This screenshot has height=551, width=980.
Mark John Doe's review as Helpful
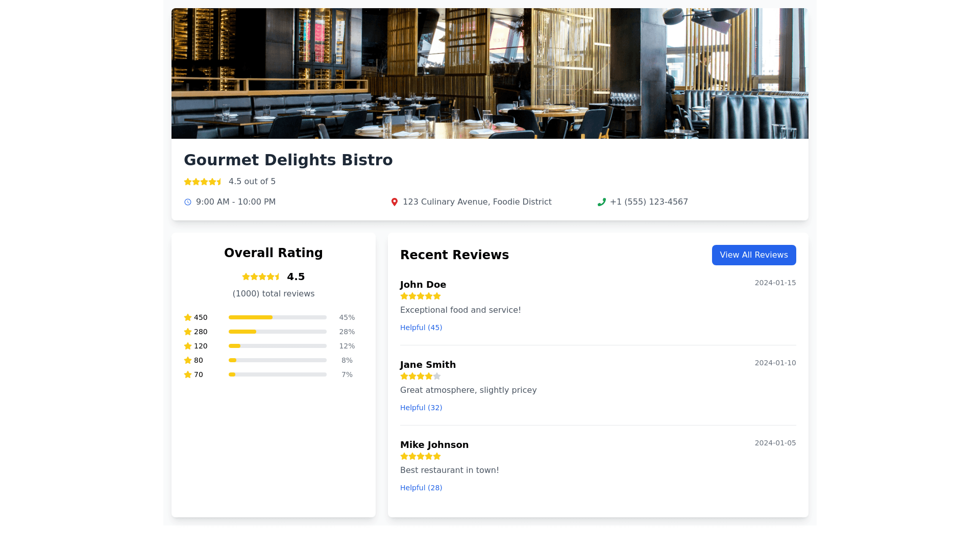(421, 328)
